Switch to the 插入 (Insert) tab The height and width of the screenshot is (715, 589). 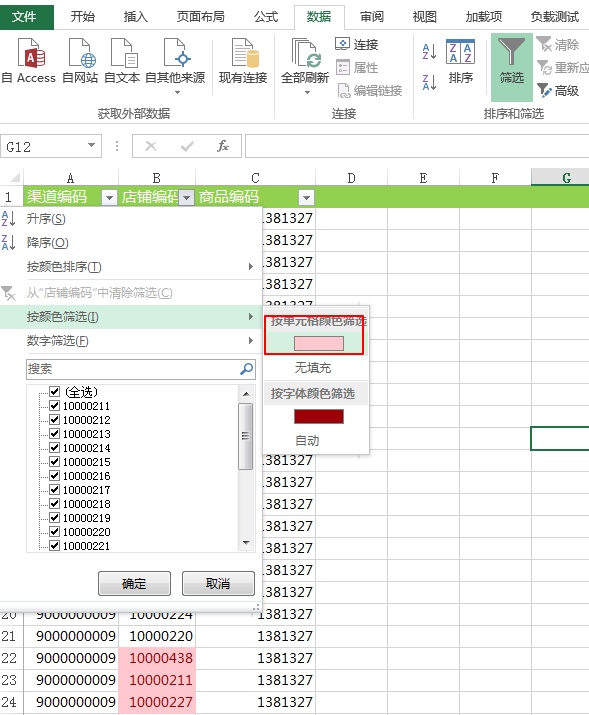click(135, 17)
